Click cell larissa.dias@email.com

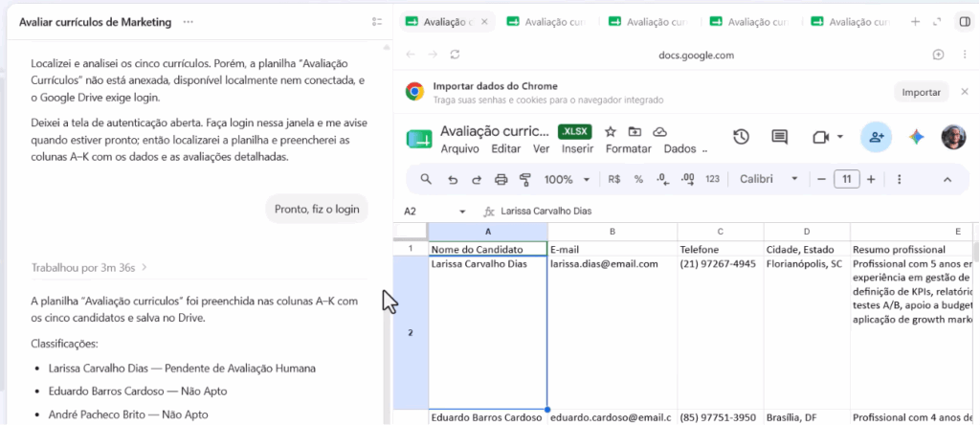612,332
